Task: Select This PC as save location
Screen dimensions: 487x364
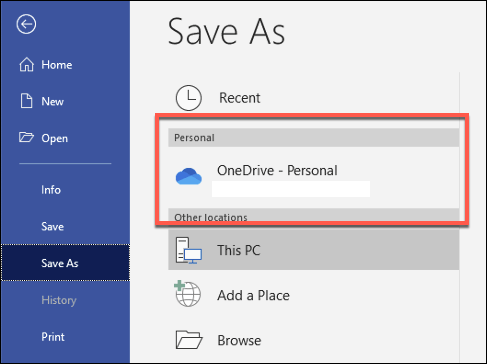Action: (313, 250)
